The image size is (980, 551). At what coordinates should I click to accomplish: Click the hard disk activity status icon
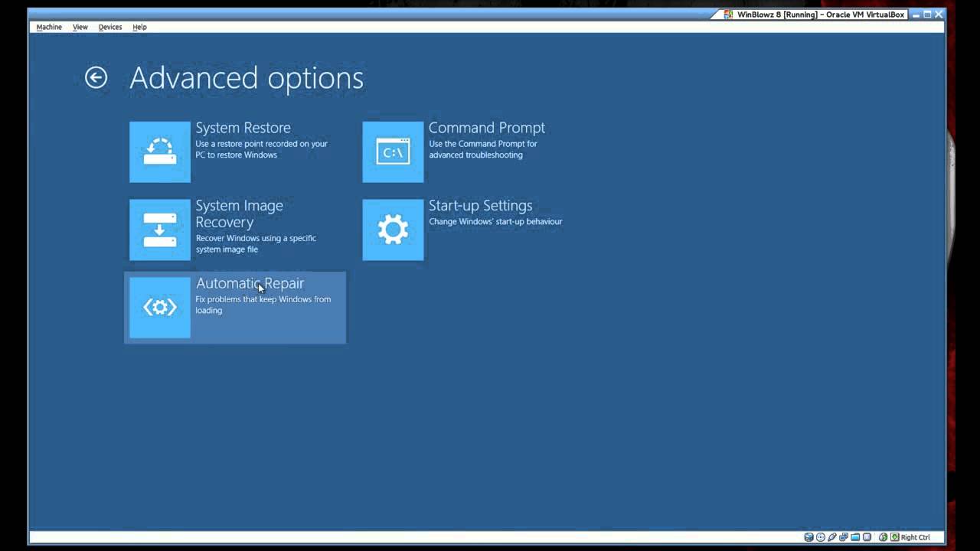(809, 537)
